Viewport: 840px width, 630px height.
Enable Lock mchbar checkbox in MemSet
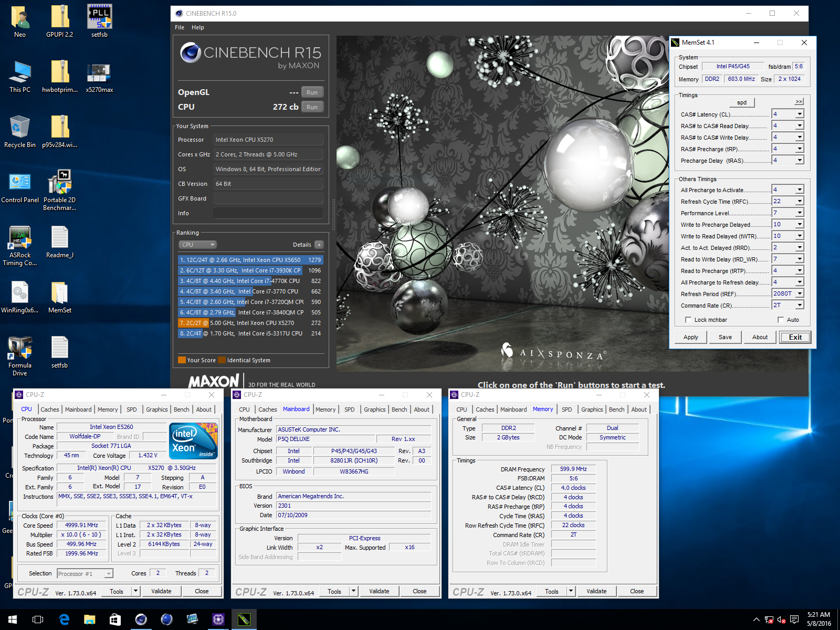[688, 320]
